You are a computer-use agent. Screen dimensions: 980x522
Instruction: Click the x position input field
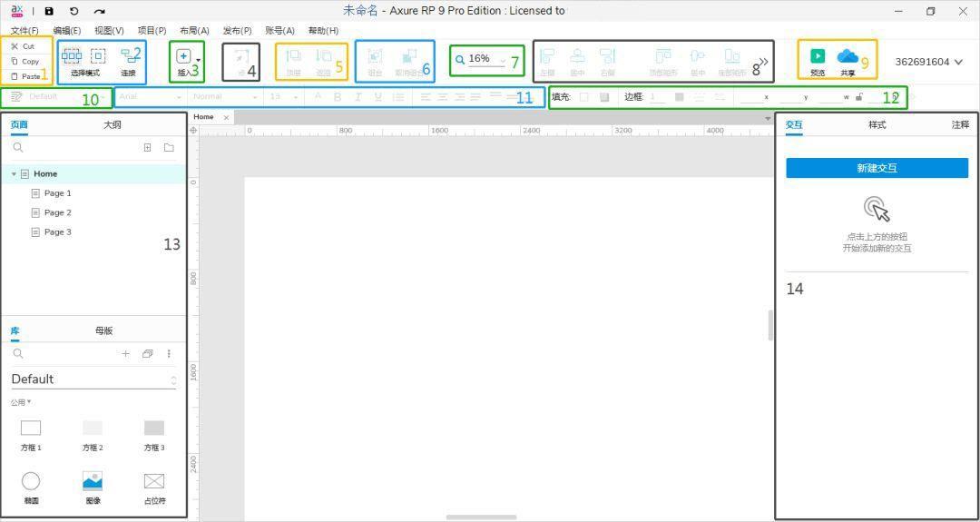click(x=752, y=97)
